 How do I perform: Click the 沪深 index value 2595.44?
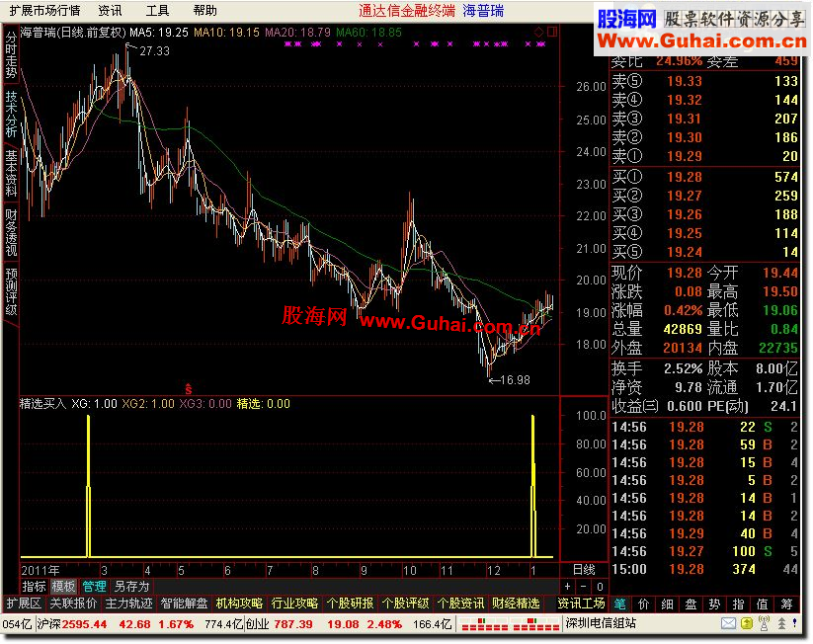click(85, 624)
